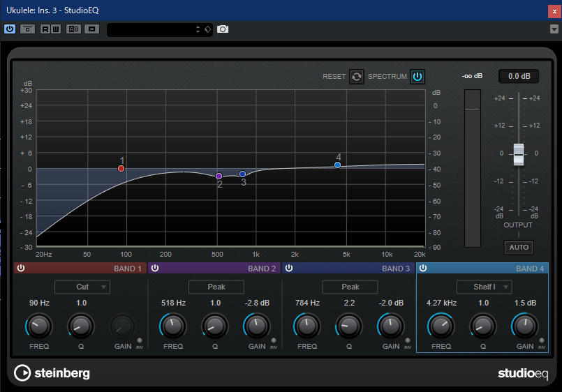Image resolution: width=562 pixels, height=392 pixels.
Task: Select the BAND 1 header
Action: pyautogui.click(x=80, y=268)
